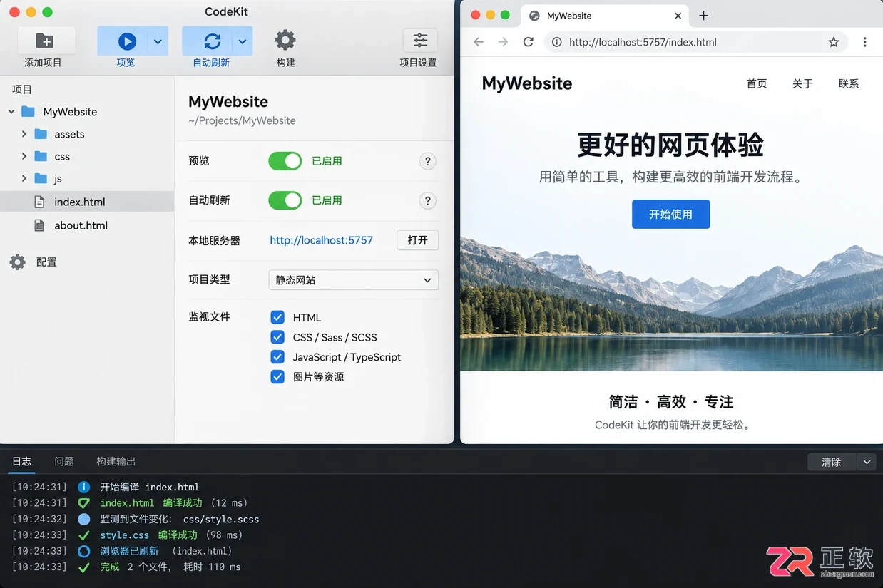Click checkmark icon beside 完成 log line

coord(84,567)
